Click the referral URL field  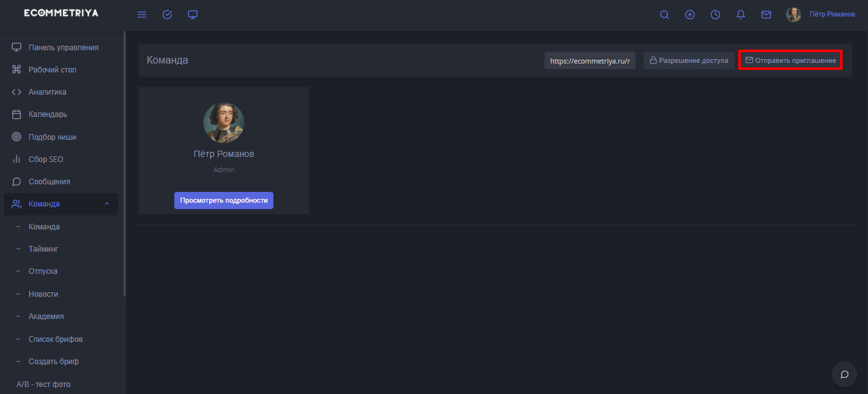click(x=589, y=61)
